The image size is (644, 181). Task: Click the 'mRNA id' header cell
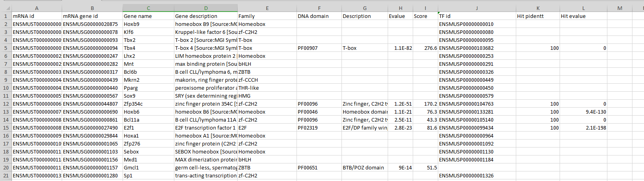pyautogui.click(x=37, y=16)
